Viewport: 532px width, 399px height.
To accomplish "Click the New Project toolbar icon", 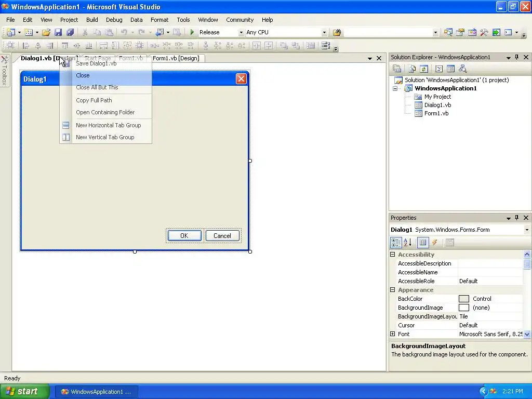I will (10, 32).
